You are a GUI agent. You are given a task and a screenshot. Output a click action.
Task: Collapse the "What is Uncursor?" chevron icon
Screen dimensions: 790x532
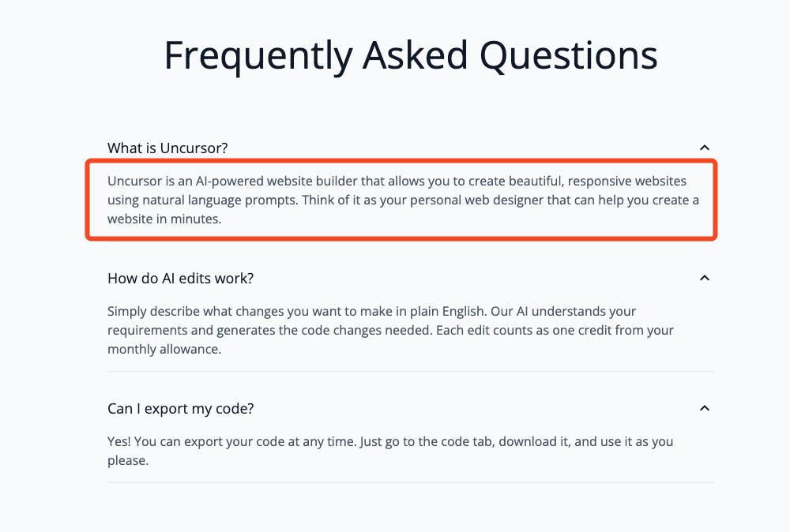[x=705, y=148]
